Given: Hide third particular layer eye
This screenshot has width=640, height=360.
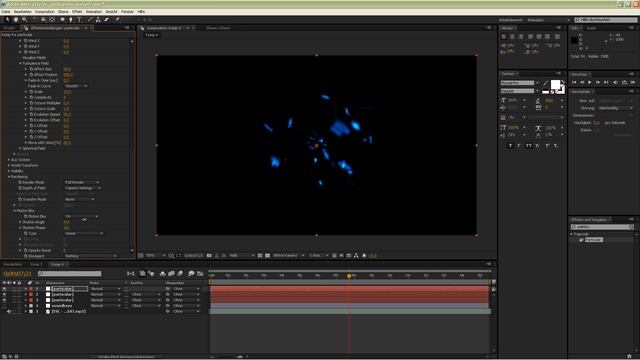Looking at the screenshot, I should [4, 300].
